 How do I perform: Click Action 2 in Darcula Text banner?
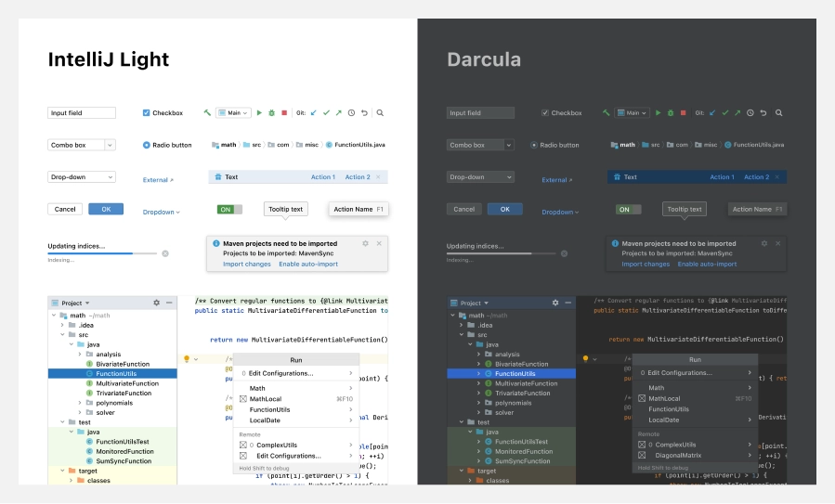(756, 177)
